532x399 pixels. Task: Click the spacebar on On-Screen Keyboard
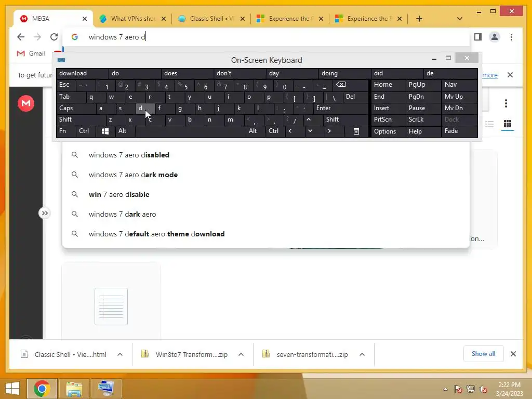[190, 131]
